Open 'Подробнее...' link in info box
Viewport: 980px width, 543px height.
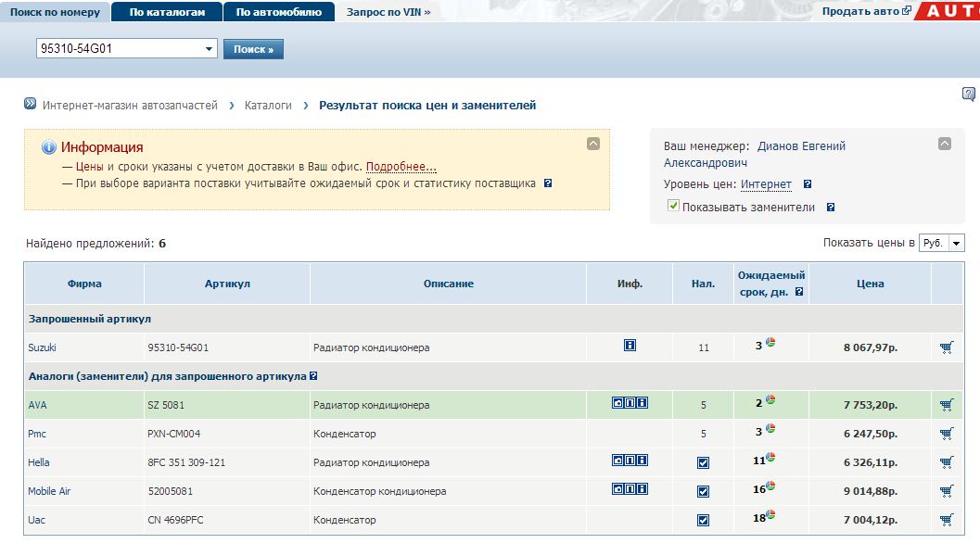[x=401, y=167]
